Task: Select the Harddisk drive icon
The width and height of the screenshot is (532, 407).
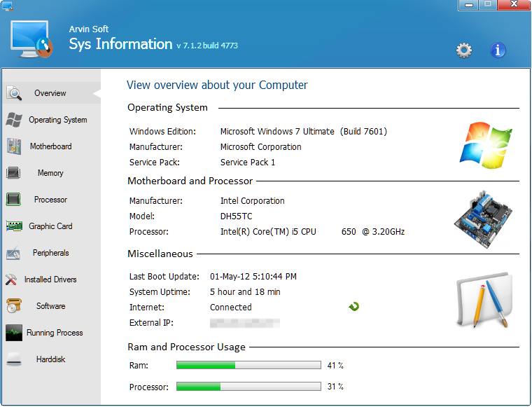Action: (x=14, y=360)
